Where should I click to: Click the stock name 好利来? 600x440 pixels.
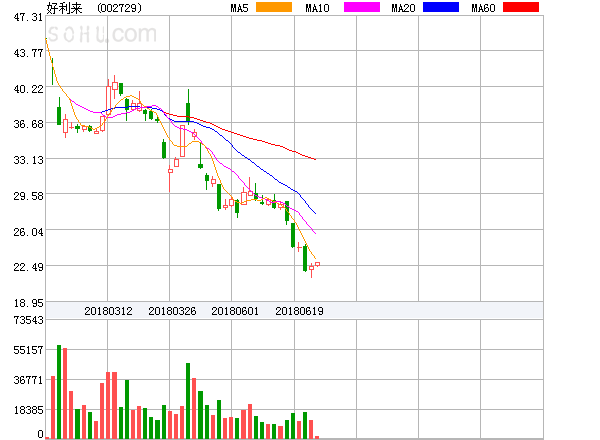pyautogui.click(x=65, y=8)
